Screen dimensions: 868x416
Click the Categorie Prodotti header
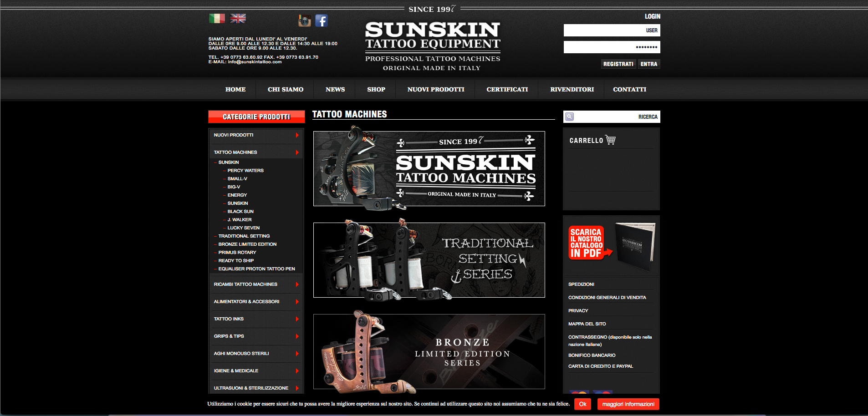click(256, 117)
